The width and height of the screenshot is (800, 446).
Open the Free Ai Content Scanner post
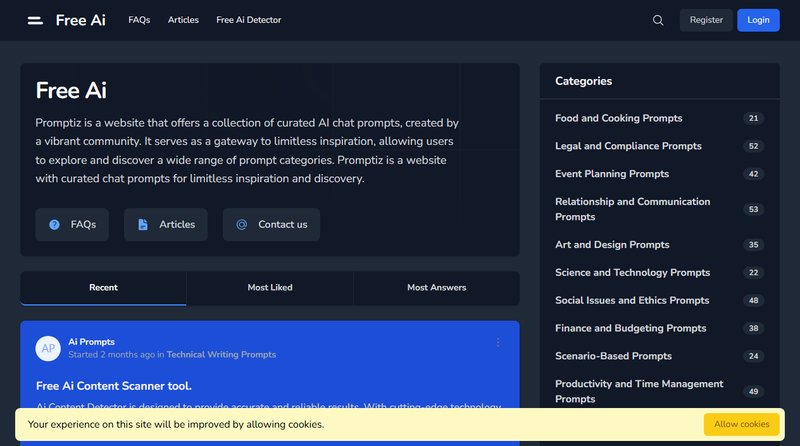[113, 386]
